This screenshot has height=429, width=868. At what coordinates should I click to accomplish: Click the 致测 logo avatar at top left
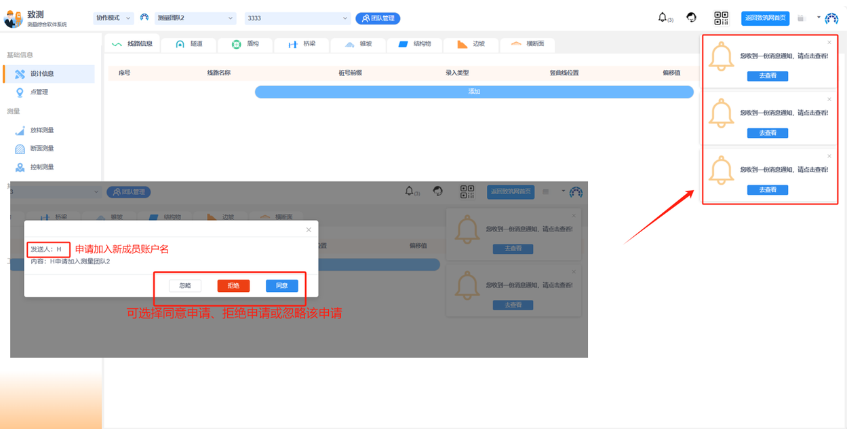click(x=13, y=18)
